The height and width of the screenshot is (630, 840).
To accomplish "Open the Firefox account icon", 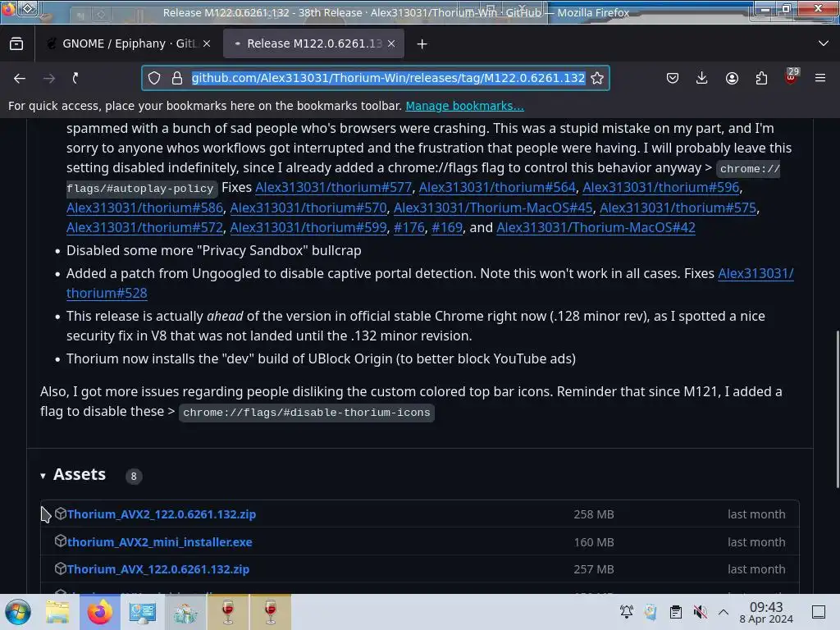I will pyautogui.click(x=732, y=78).
